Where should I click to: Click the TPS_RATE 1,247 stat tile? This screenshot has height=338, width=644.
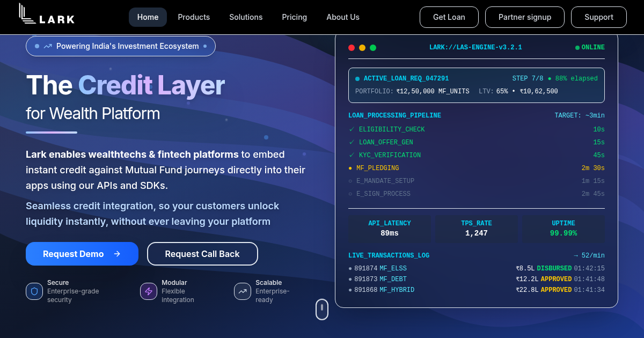pos(477,229)
